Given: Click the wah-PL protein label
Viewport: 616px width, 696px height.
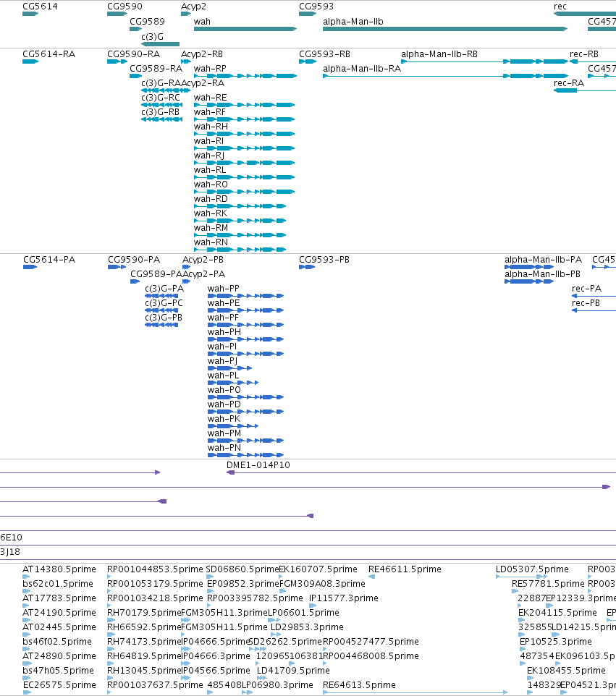Looking at the screenshot, I should point(224,375).
